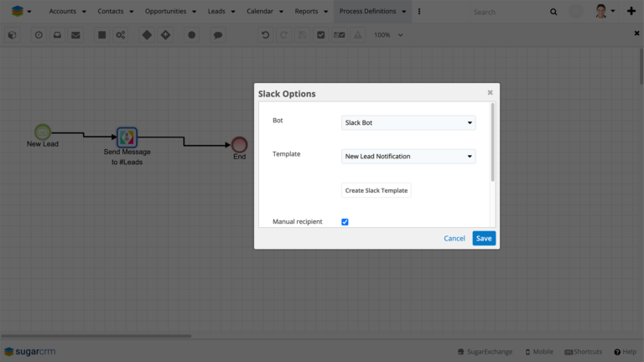The width and height of the screenshot is (644, 362).
Task: Open the Template dropdown
Action: click(408, 157)
